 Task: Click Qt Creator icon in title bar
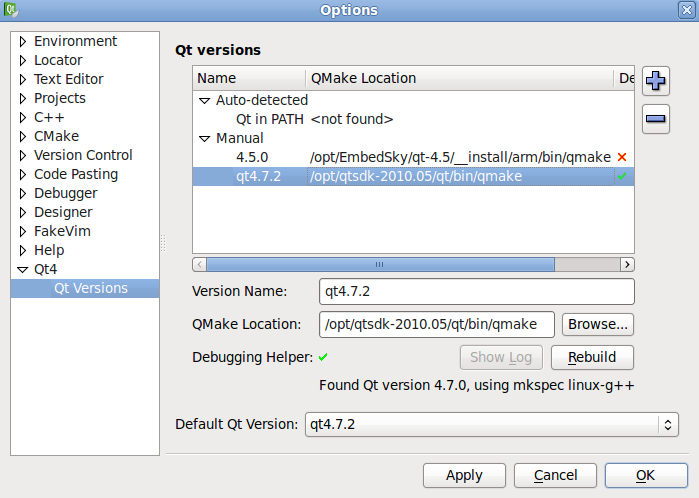(11, 10)
